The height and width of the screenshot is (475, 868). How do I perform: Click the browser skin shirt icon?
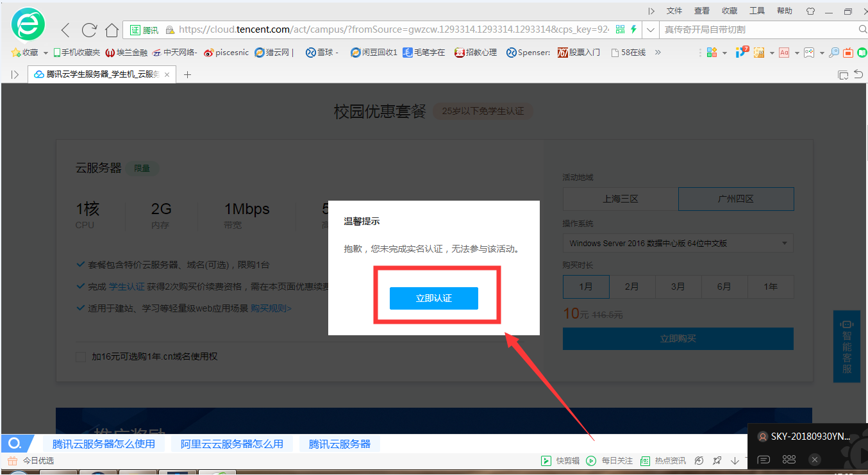point(810,11)
